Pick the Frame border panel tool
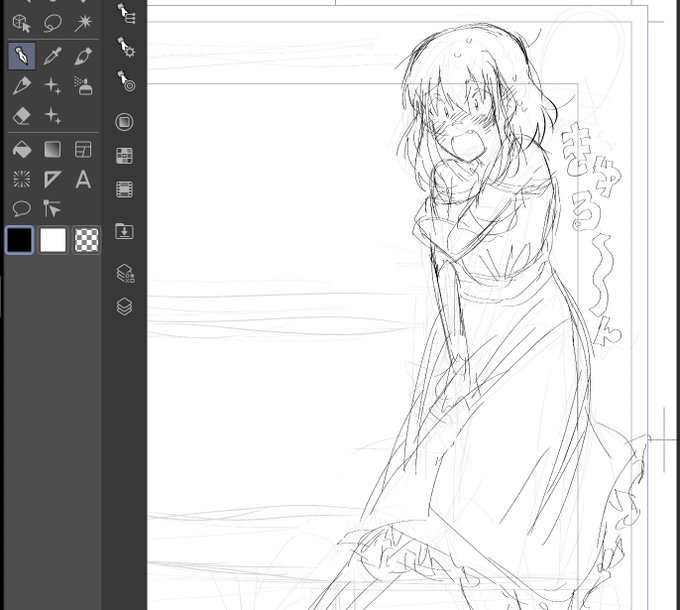The height and width of the screenshot is (610, 680). pyautogui.click(x=83, y=149)
